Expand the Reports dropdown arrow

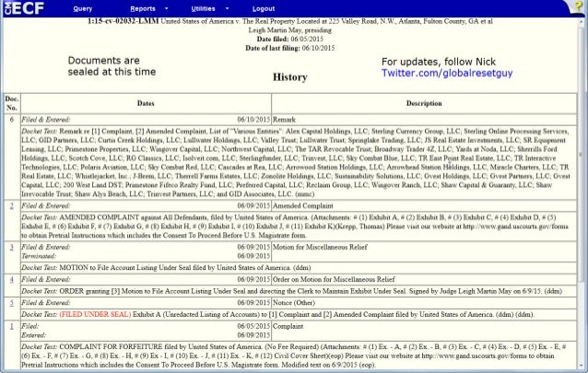click(167, 8)
